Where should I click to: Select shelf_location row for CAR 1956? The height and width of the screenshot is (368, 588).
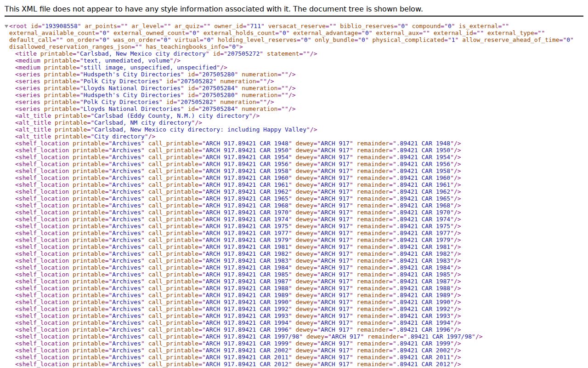coord(238,164)
